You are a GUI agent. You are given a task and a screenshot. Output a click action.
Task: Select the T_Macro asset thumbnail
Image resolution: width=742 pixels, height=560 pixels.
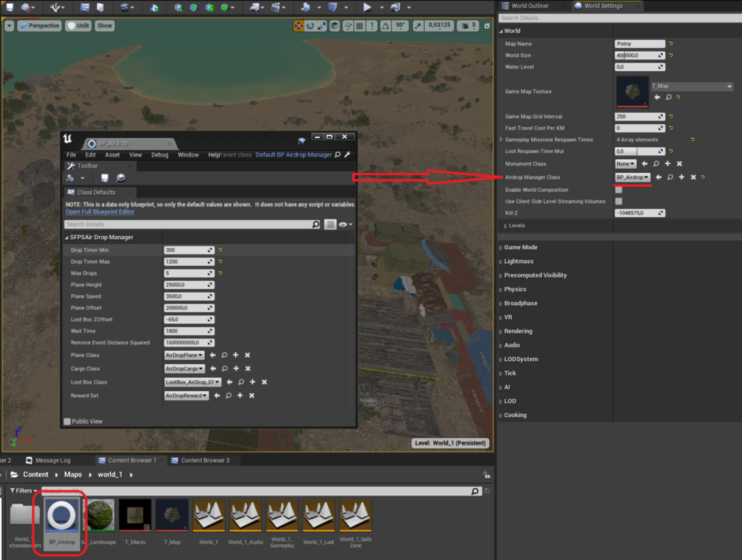(135, 516)
